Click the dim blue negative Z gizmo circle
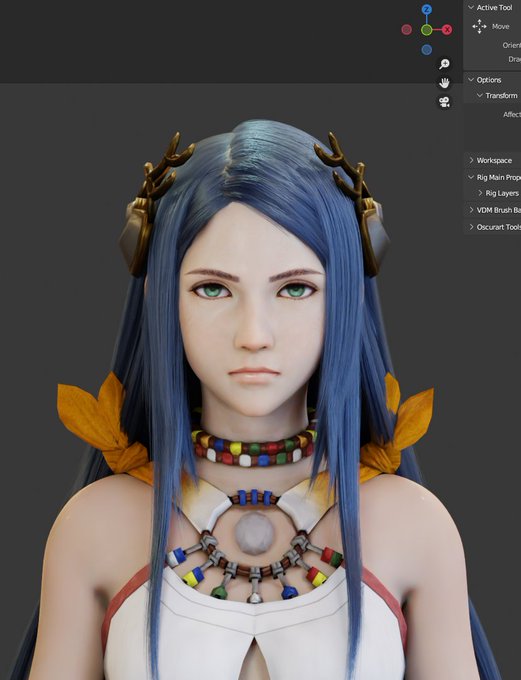This screenshot has width=521, height=680. (426, 50)
